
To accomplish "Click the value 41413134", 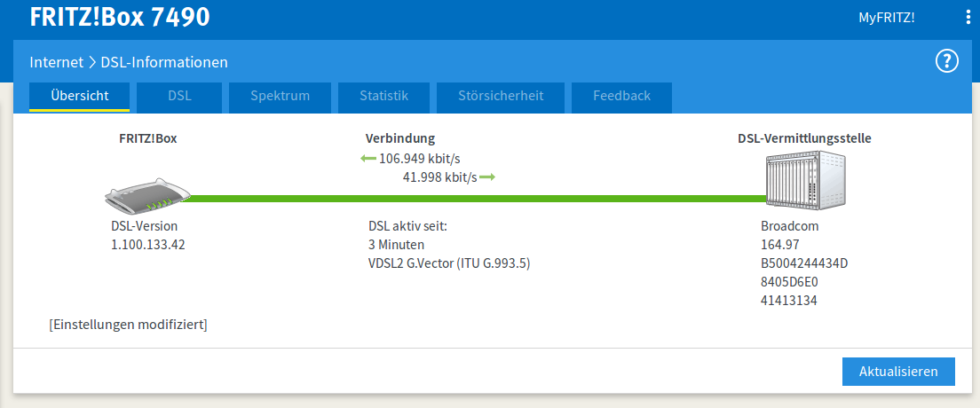I will pos(789,302).
